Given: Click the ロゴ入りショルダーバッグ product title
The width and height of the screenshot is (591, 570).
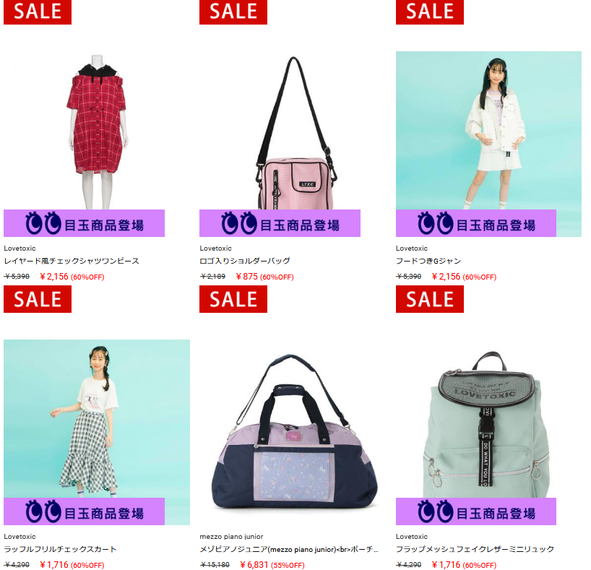Looking at the screenshot, I should tap(245, 261).
